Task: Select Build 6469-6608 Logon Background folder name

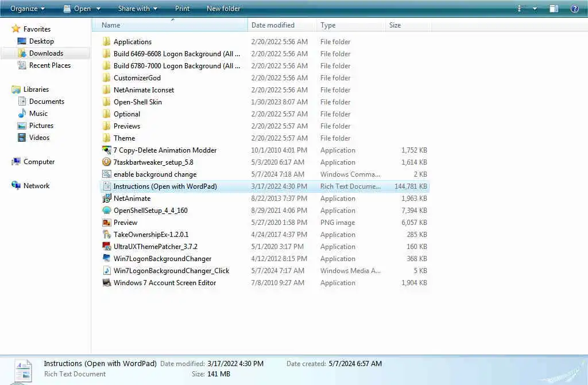Action: [177, 53]
